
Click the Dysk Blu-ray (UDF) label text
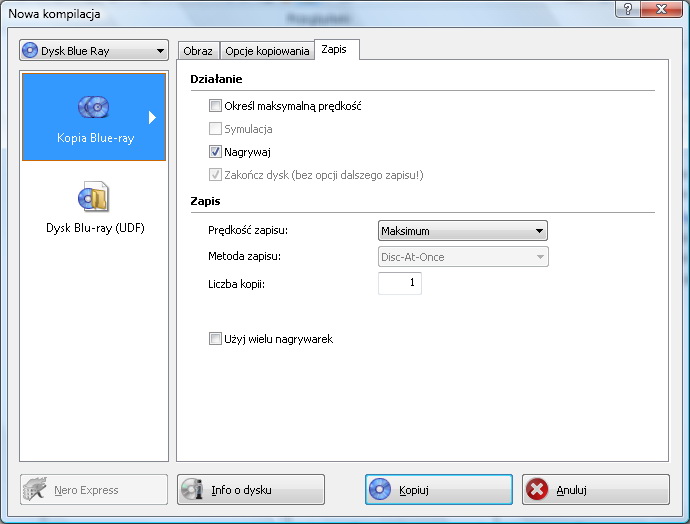(95, 228)
